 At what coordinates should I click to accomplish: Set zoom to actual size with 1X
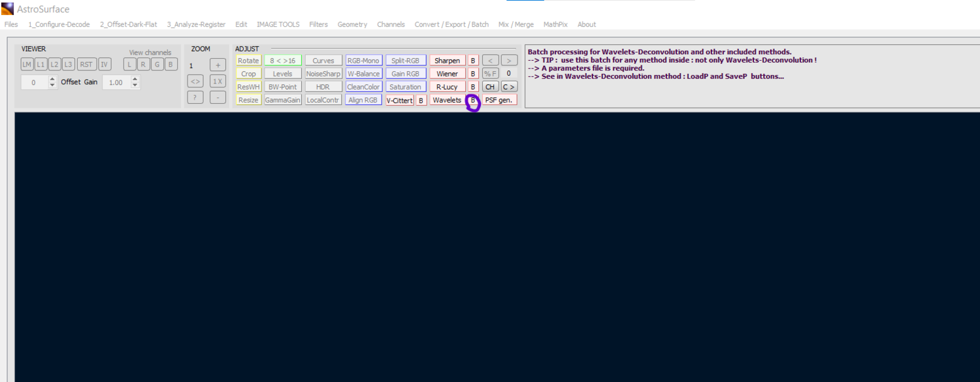click(x=218, y=81)
